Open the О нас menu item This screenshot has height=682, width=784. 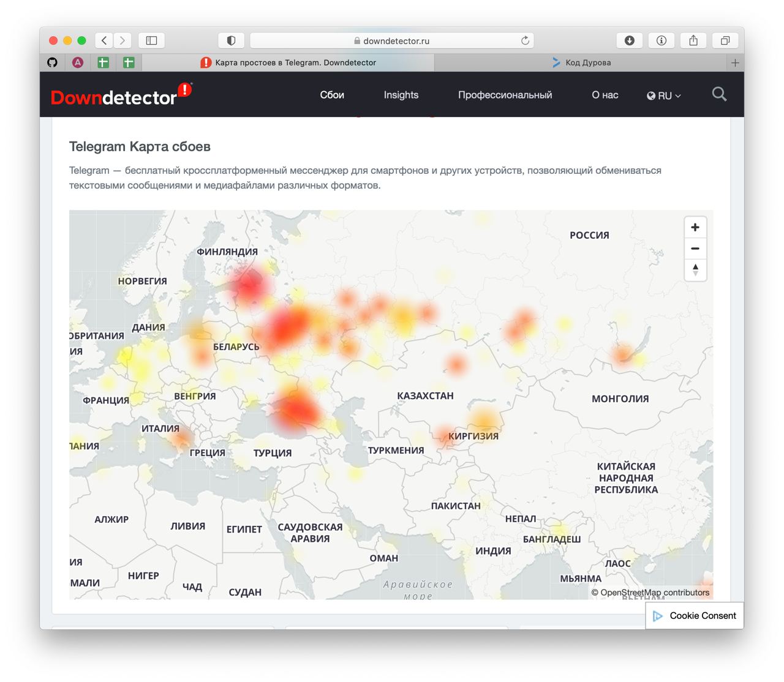click(605, 95)
